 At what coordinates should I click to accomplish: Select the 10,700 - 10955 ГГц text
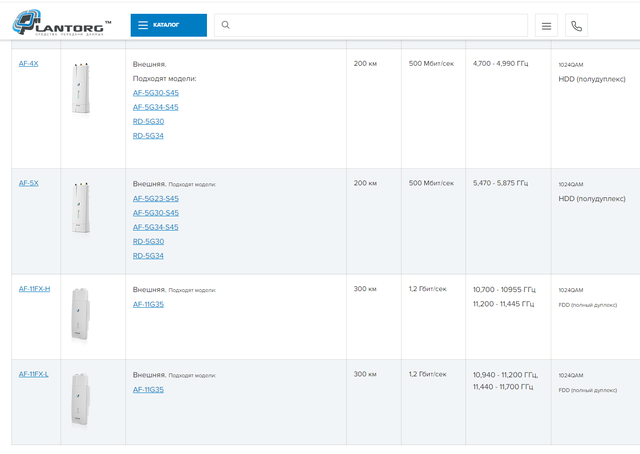click(x=504, y=290)
